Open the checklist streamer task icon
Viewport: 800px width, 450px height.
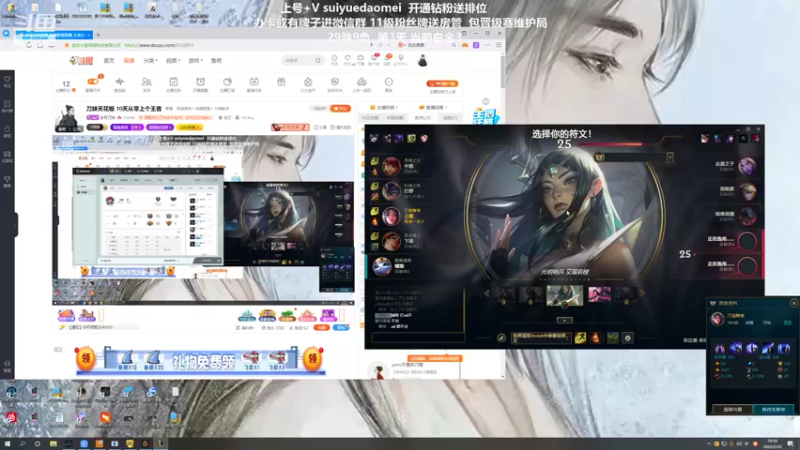point(173,82)
